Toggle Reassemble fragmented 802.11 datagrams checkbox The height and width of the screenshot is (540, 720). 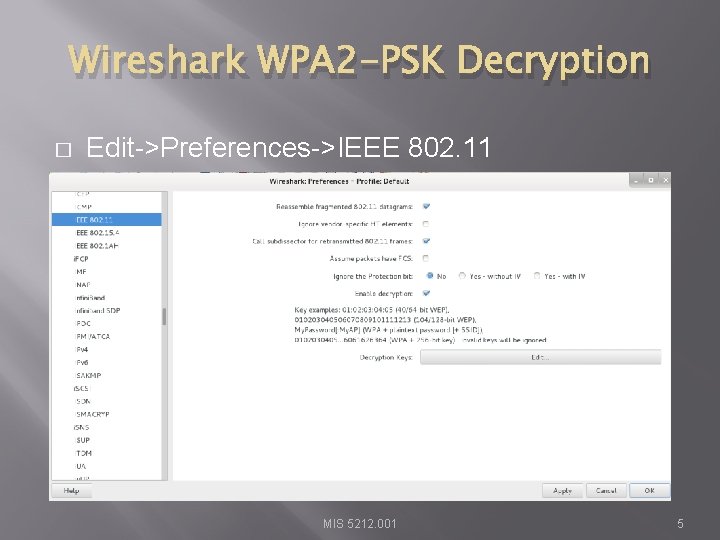pyautogui.click(x=426, y=206)
